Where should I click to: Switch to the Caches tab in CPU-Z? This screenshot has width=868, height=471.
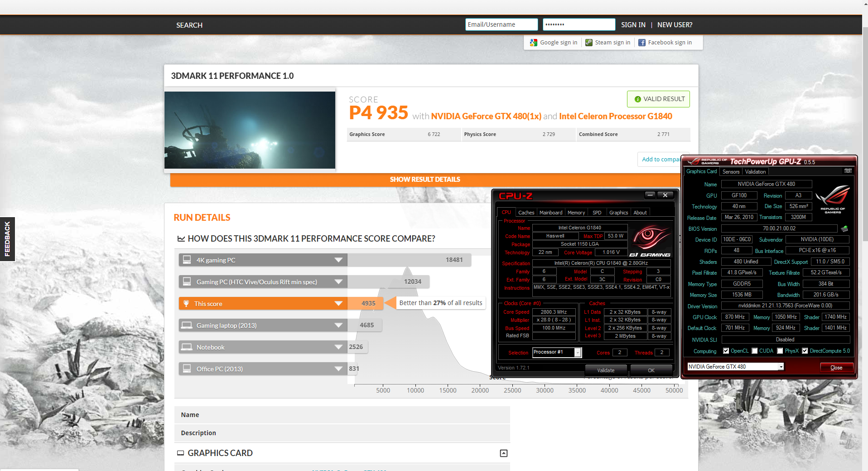(526, 213)
